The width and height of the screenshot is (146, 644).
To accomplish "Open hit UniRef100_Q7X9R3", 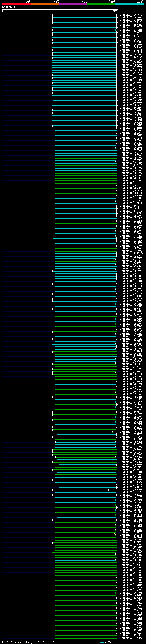I will pyautogui.click(x=131, y=30).
